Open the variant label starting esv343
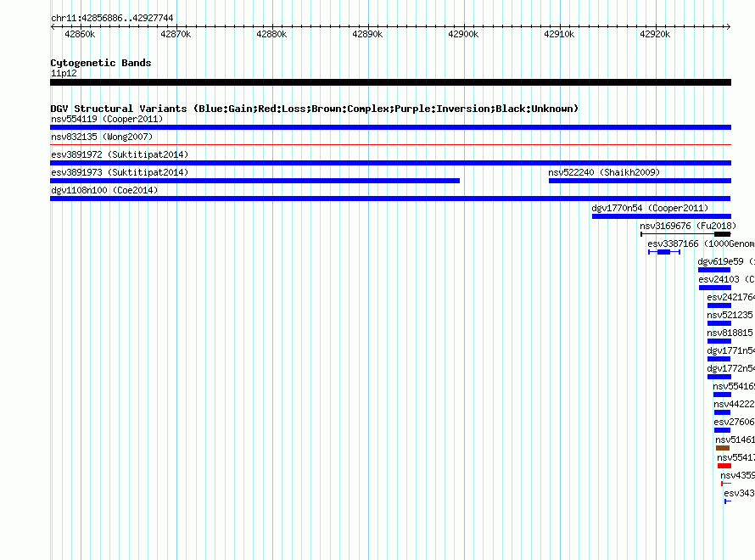Viewport: 755px width, 560px height. [739, 493]
